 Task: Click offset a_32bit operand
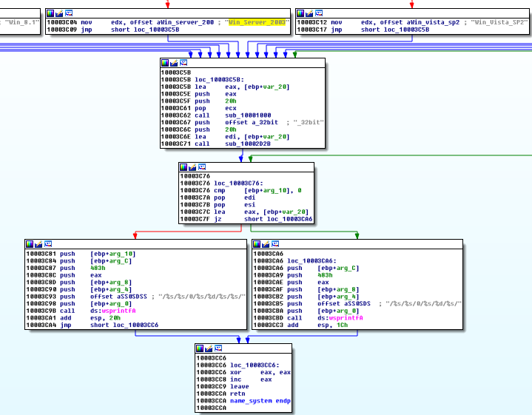pos(252,123)
